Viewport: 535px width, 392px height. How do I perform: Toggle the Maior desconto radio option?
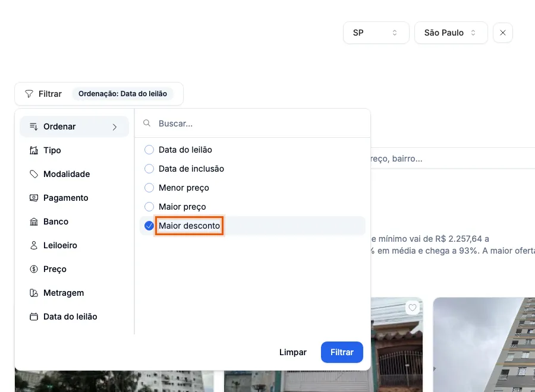149,226
